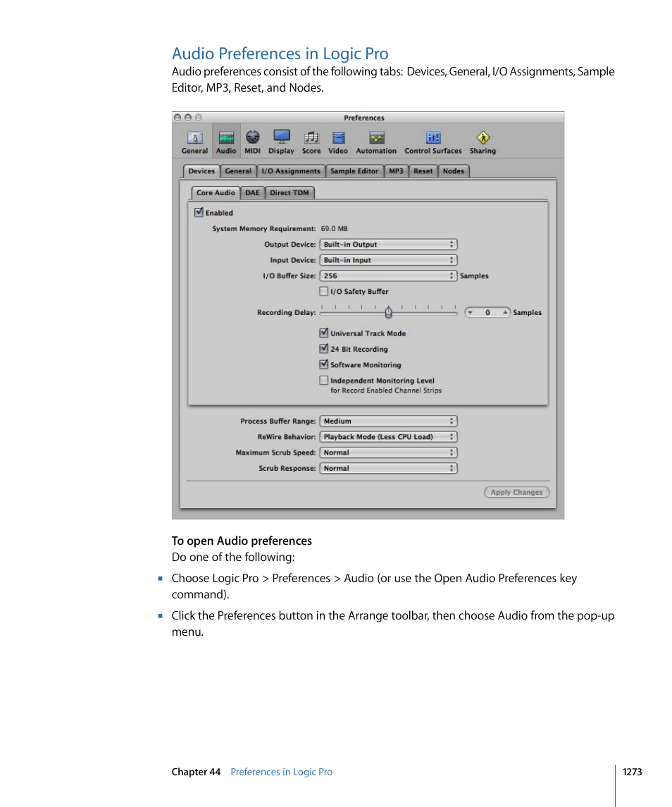Enable Independent Monitoring Level checkbox
The height and width of the screenshot is (807, 672).
point(323,381)
